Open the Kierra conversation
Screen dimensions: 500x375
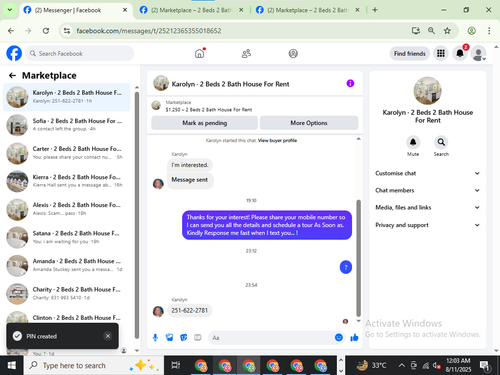67,181
